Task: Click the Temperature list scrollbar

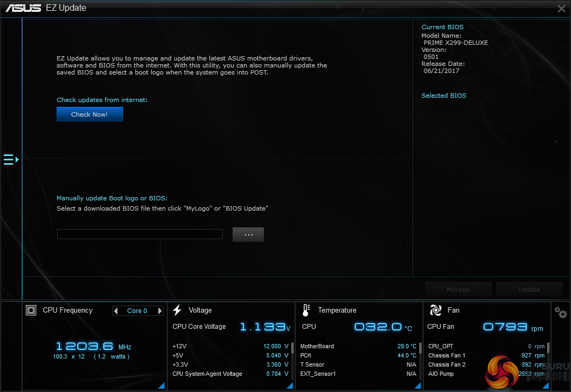Action: pyautogui.click(x=420, y=348)
